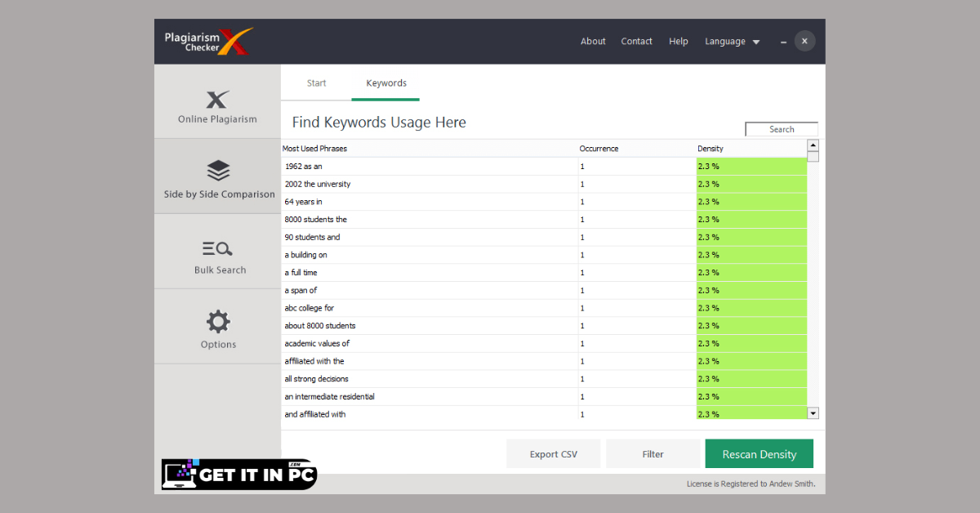Select the phrase '1962 as an'
This screenshot has width=980, height=513.
click(303, 167)
